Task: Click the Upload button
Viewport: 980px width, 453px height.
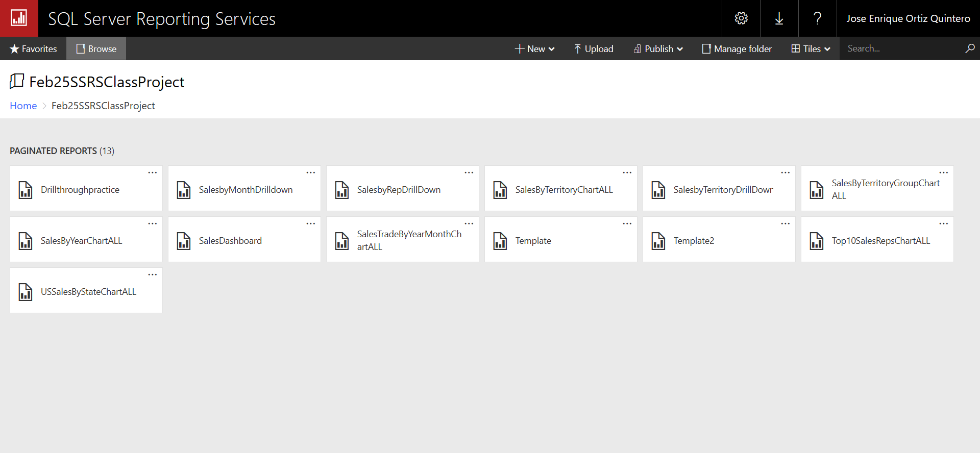Action: [x=594, y=48]
